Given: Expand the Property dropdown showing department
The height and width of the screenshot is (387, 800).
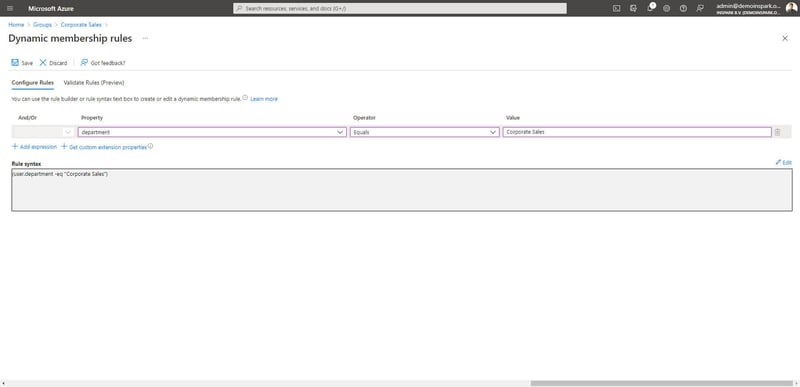Looking at the screenshot, I should click(212, 132).
